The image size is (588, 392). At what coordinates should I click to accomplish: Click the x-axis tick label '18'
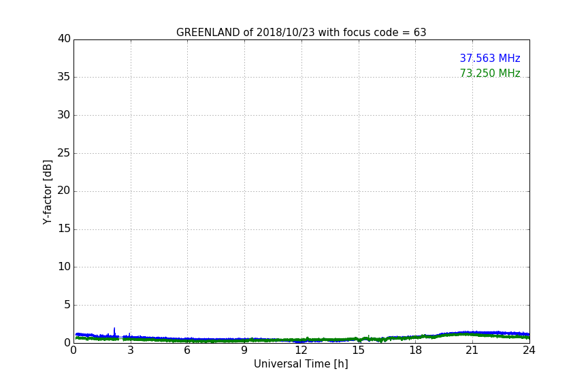point(416,350)
